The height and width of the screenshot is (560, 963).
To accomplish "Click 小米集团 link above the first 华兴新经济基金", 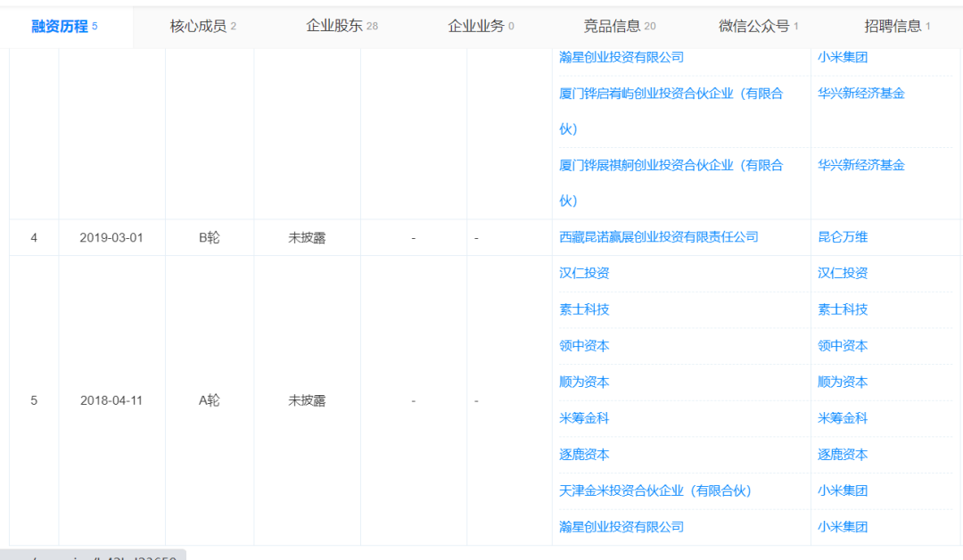I will [x=843, y=57].
